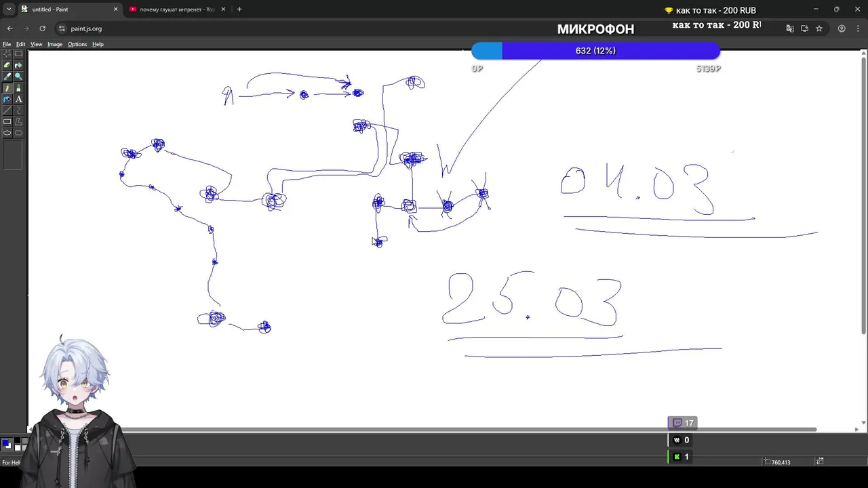868x488 pixels.
Task: Select the Curve tool
Action: 18,110
